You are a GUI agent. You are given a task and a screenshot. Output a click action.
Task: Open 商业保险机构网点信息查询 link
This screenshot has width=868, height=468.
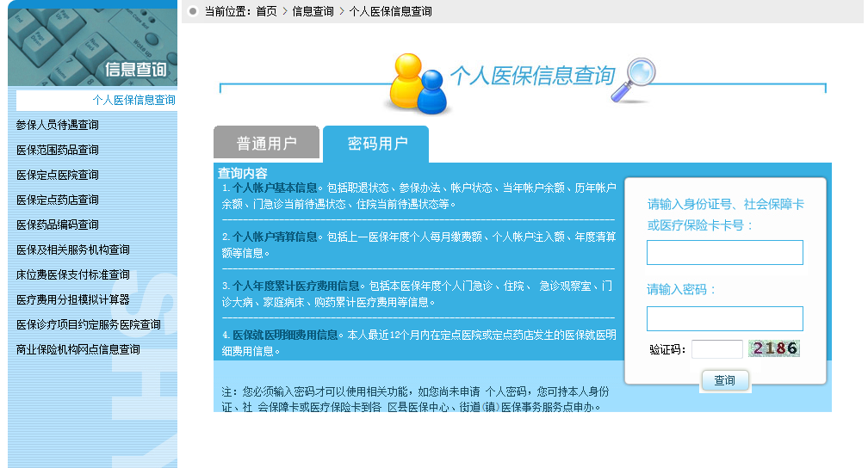[x=78, y=349]
